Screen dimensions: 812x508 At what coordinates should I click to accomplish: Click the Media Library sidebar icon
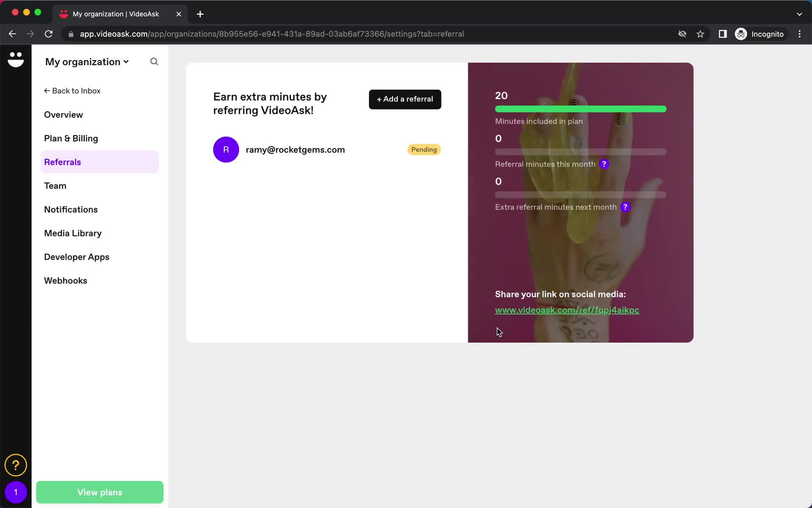pos(73,233)
